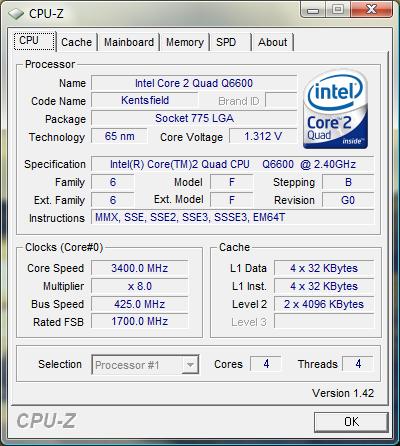Click the OK button
Image resolution: width=400 pixels, height=446 pixels.
[x=351, y=422]
